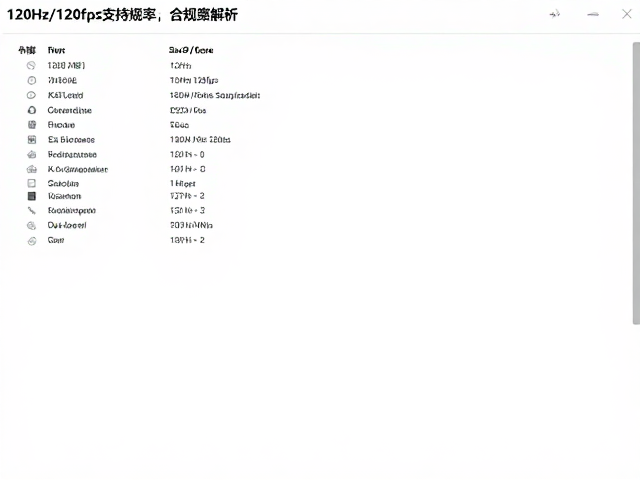
Task: Click the pin icon in the title bar
Action: click(x=554, y=14)
